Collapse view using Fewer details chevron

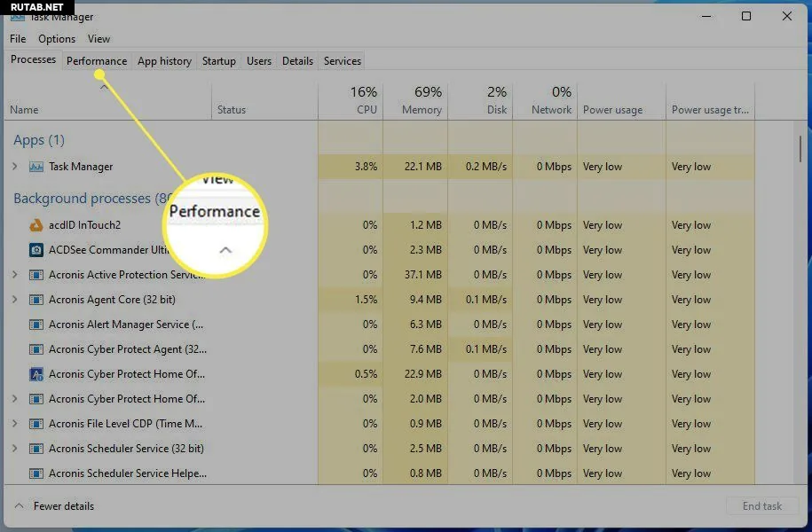click(19, 506)
